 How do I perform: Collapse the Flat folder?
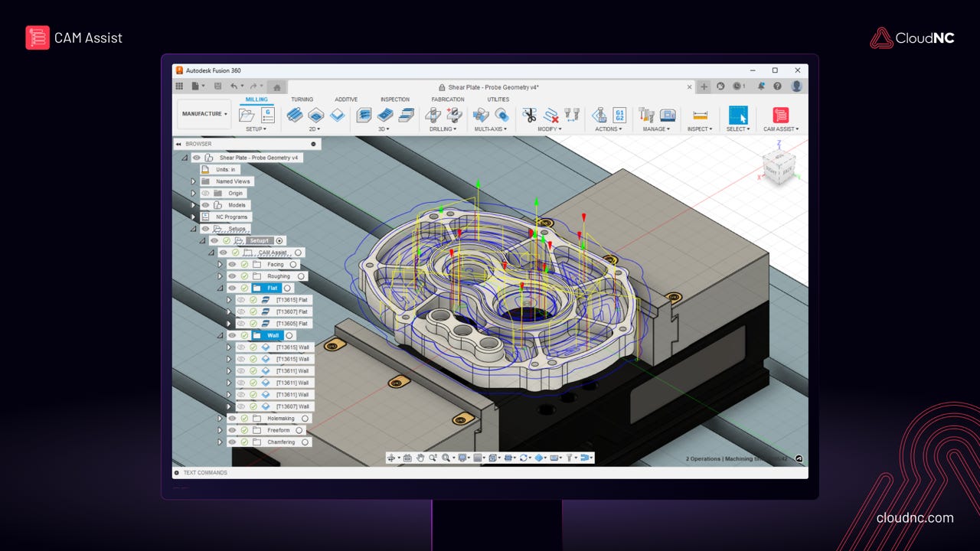point(220,288)
